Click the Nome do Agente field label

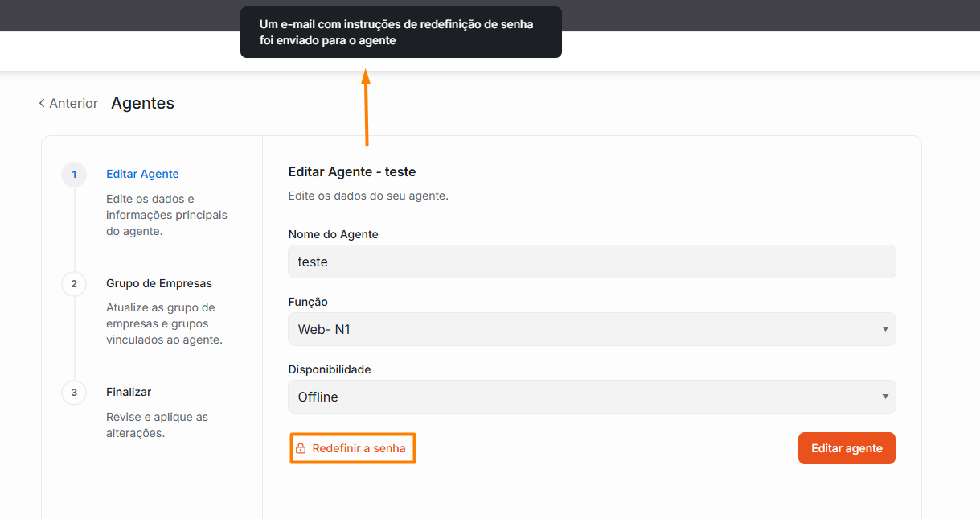coord(333,234)
